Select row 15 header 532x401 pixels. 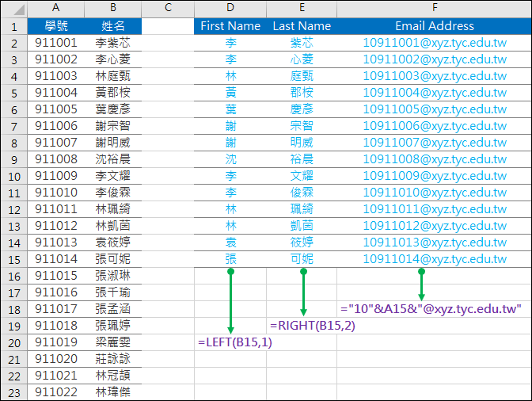point(14,259)
